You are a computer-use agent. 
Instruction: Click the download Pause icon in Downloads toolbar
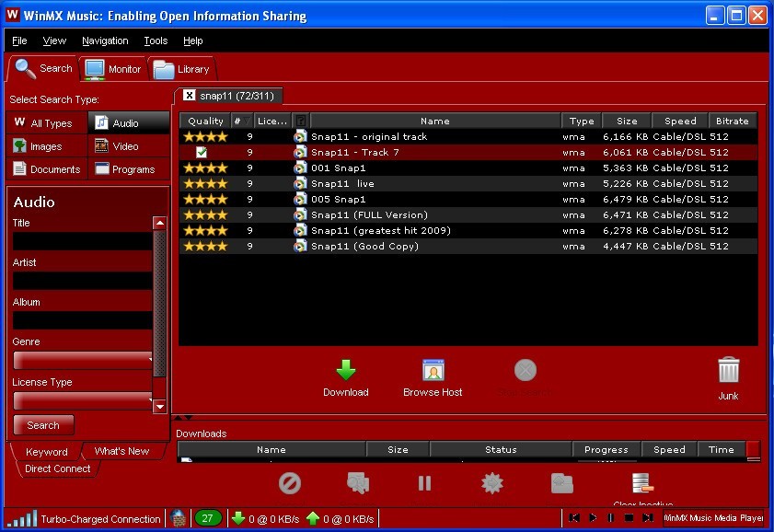point(424,483)
